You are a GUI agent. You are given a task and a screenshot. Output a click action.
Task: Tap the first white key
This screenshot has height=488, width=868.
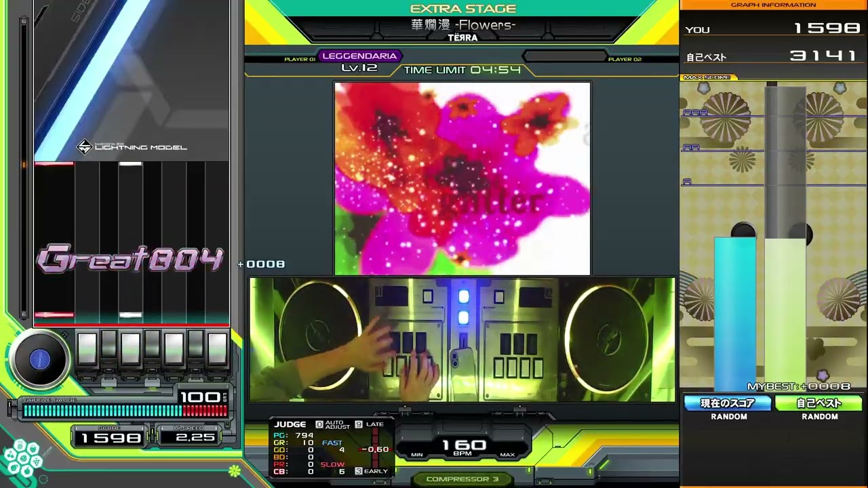tap(87, 349)
